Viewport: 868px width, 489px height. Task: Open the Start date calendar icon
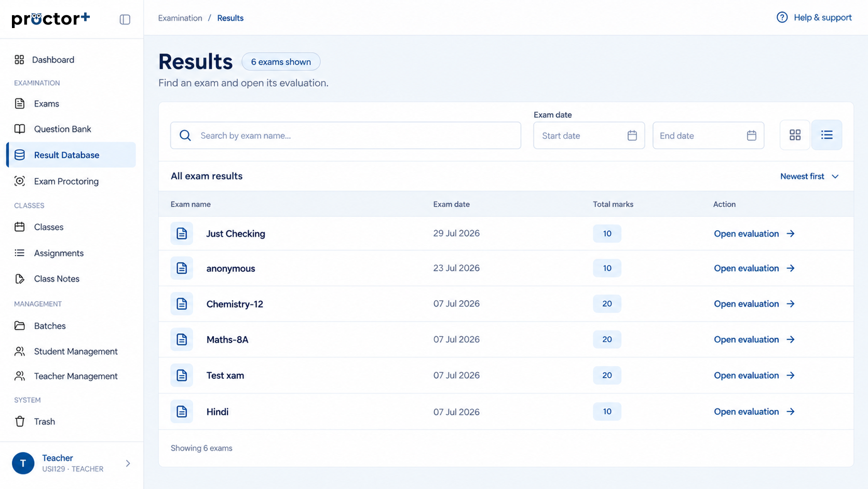[x=632, y=136]
